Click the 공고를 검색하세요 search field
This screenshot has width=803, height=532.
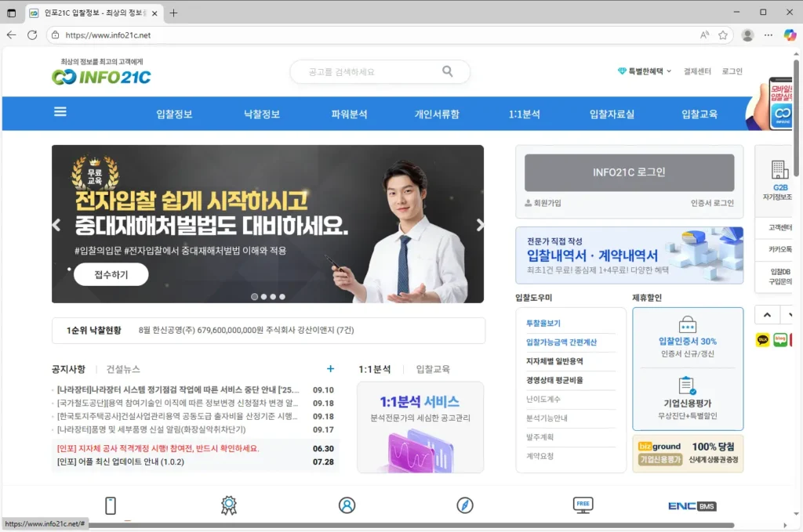click(x=369, y=71)
